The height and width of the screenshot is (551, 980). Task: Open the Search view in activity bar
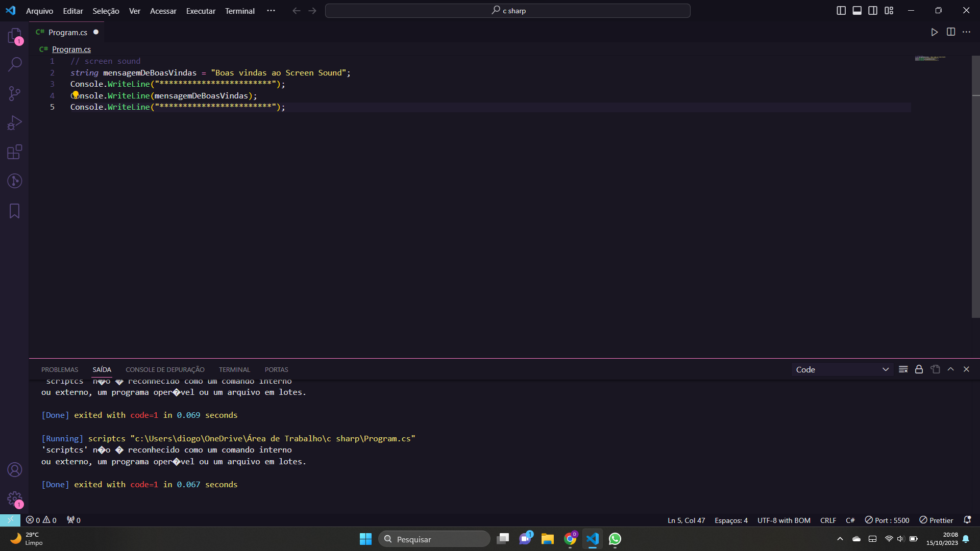(x=15, y=64)
